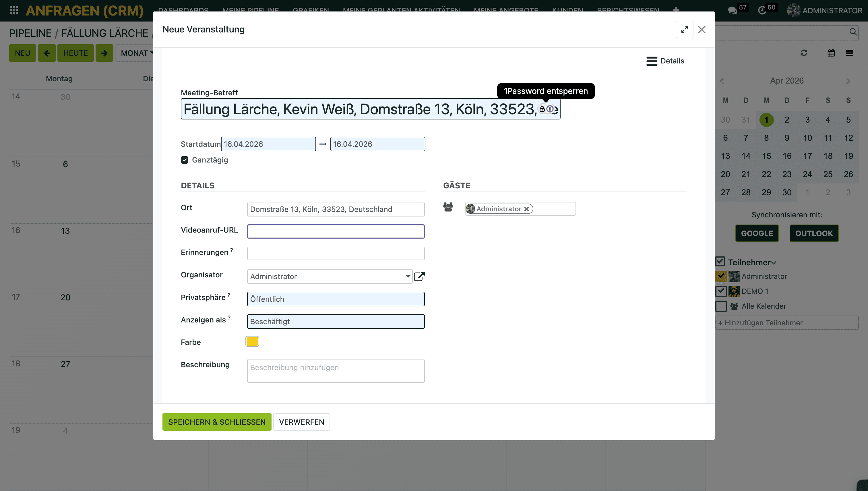
Task: Click the apps grid menu icon
Action: point(14,10)
